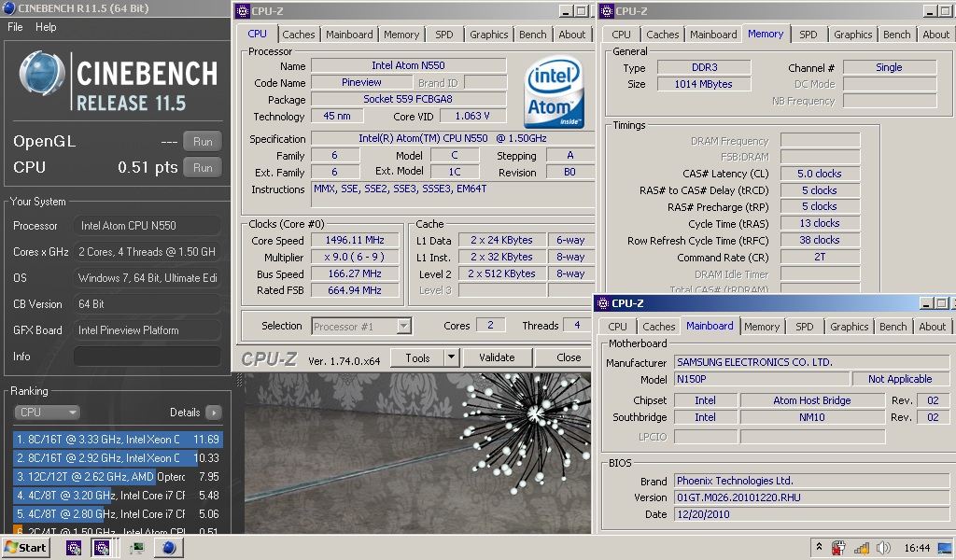Click the show desktop tray icon
This screenshot has width=956, height=560.
point(945,548)
